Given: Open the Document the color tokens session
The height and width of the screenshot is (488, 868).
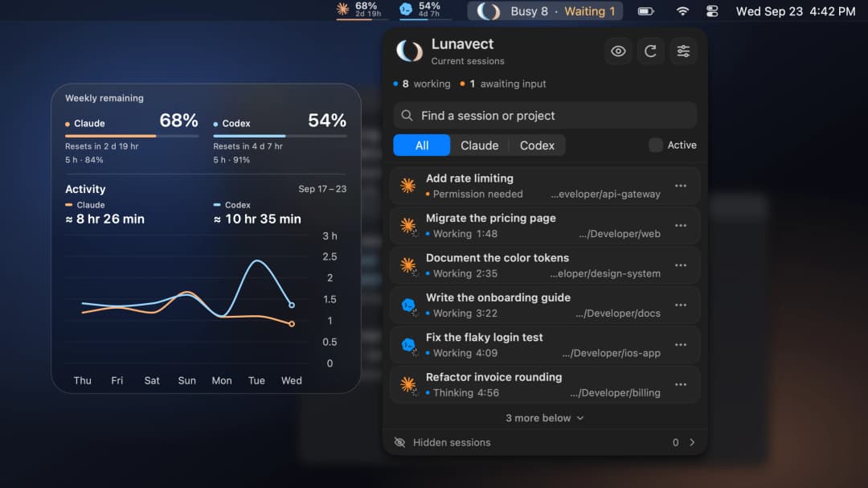Looking at the screenshot, I should point(545,265).
